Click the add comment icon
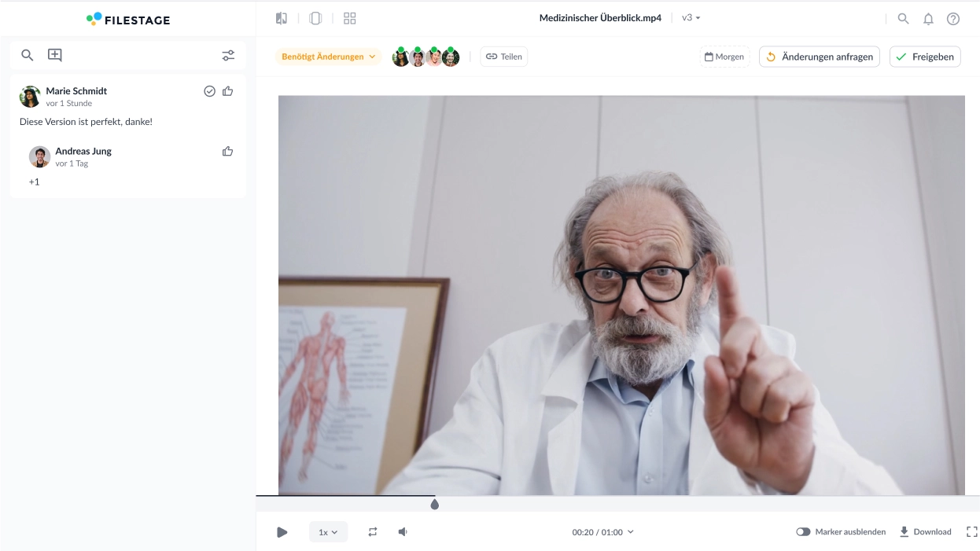 point(54,55)
